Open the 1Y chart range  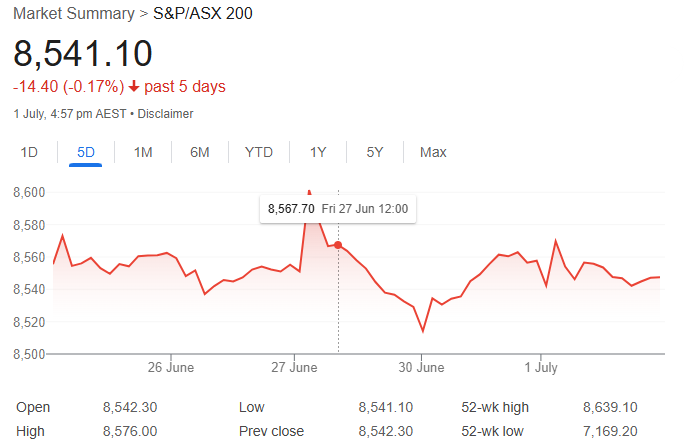coord(318,152)
